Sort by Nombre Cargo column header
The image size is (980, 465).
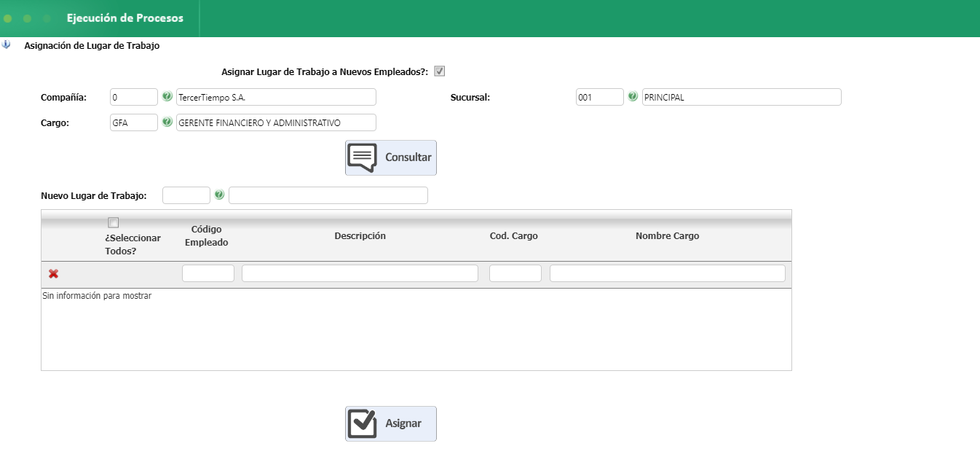(x=667, y=236)
